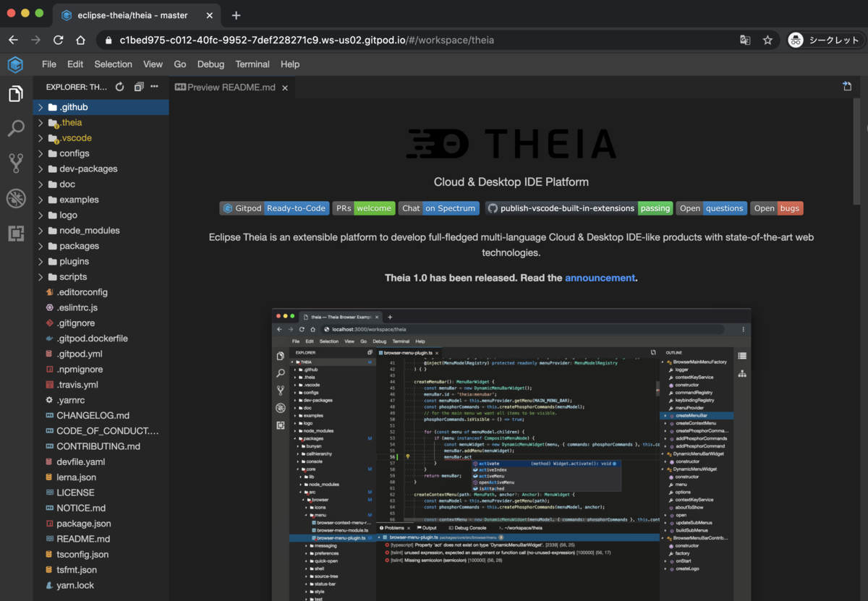868x601 pixels.
Task: Open Explorer more actions ellipsis
Action: tap(154, 87)
